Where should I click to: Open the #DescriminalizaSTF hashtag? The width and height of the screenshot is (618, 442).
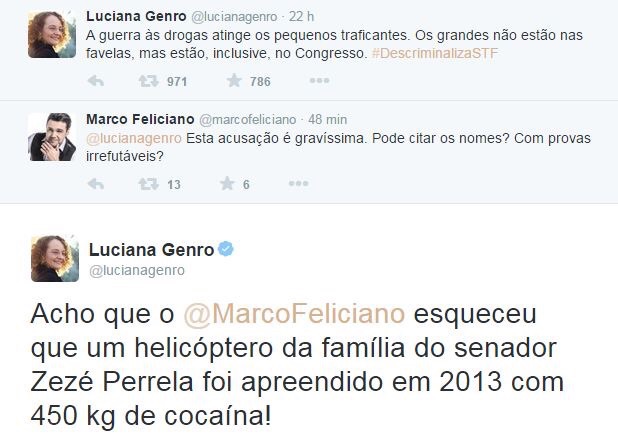click(x=434, y=52)
